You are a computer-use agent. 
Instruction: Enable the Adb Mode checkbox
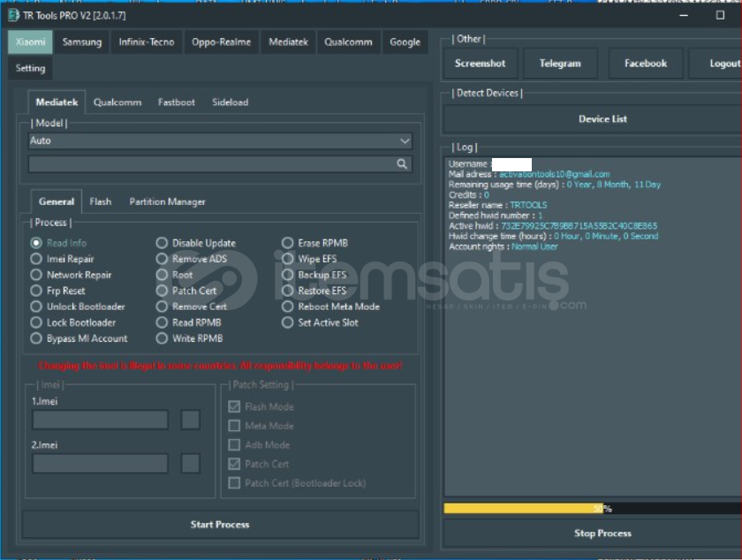click(234, 445)
